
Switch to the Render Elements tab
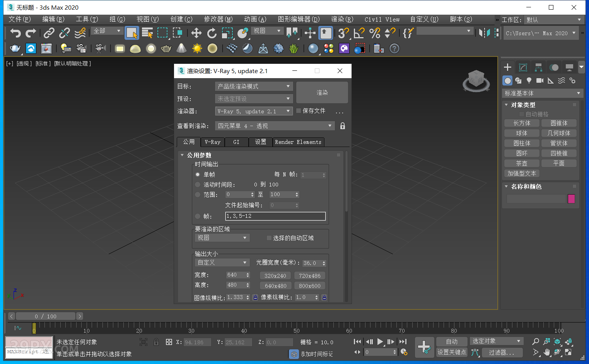298,142
